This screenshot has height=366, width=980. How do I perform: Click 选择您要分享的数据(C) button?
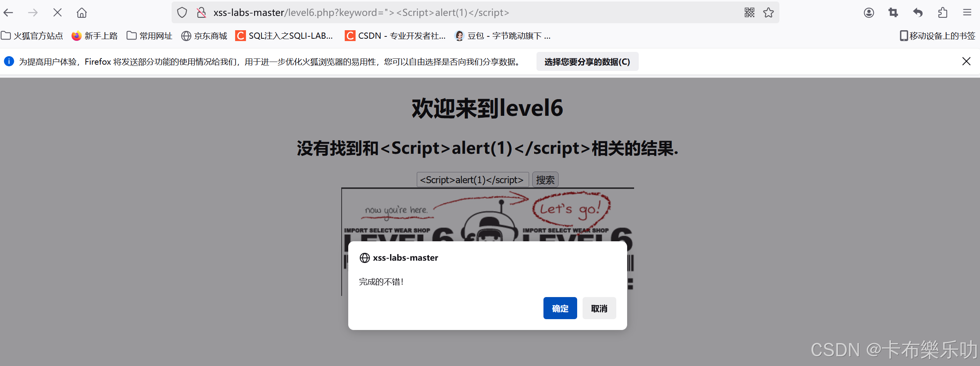[x=587, y=62]
